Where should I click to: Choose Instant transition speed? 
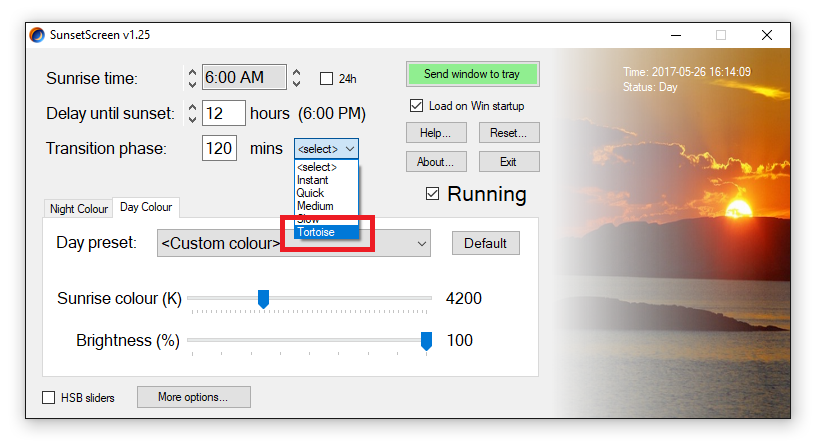[x=326, y=180]
